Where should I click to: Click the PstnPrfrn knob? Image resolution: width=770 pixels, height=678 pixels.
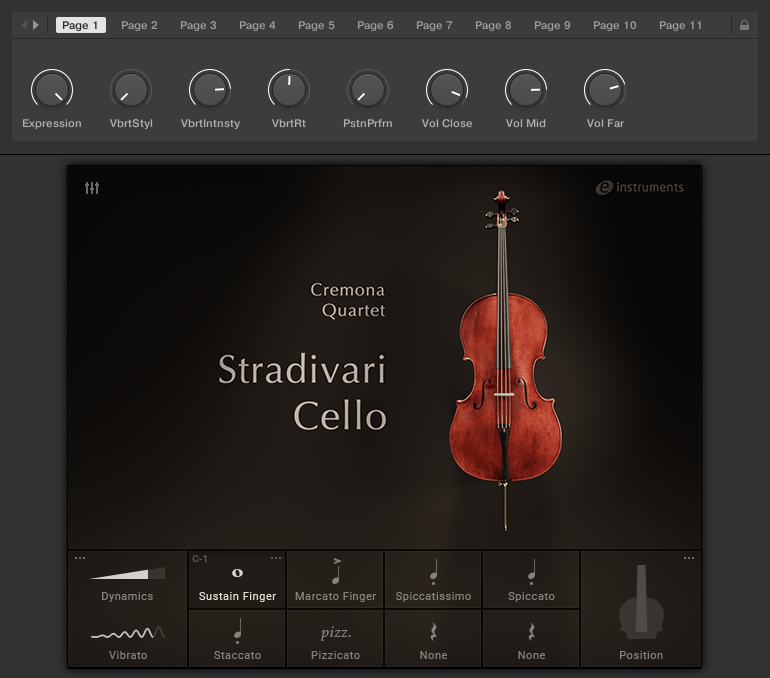point(368,89)
